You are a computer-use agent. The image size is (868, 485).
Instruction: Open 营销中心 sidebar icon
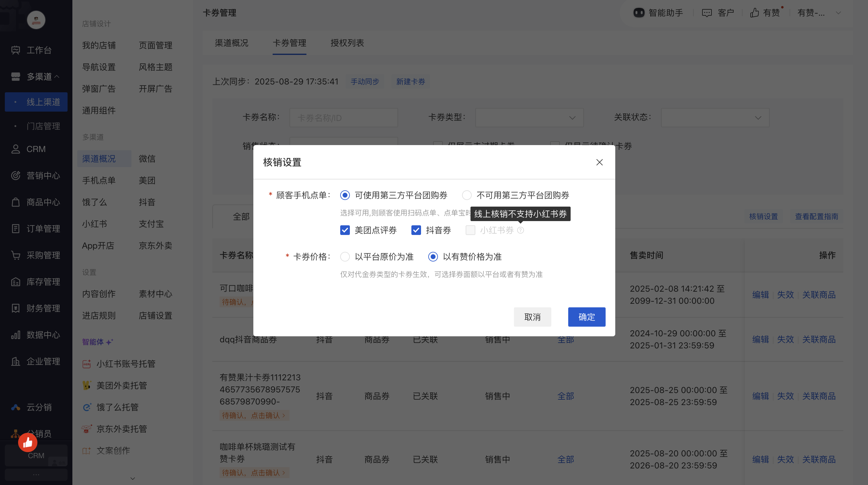(x=15, y=176)
